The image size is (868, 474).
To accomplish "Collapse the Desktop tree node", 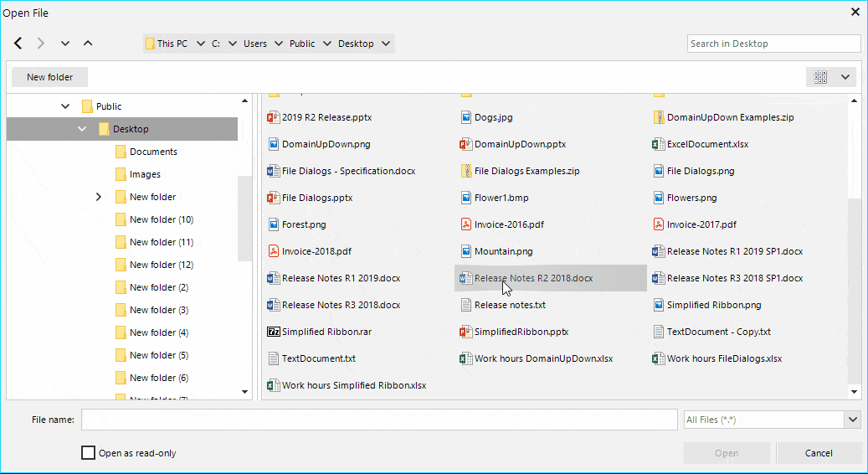I will 82,129.
